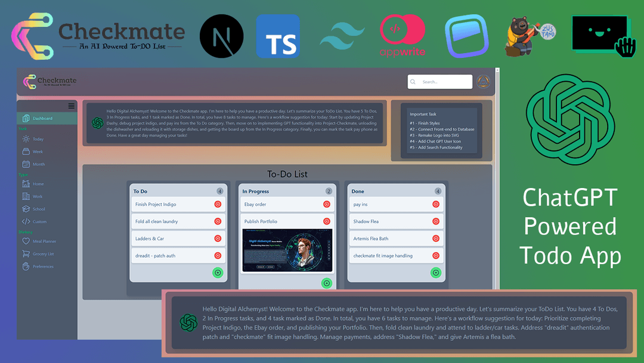Viewport: 644px width, 363px height.
Task: Click the To Do column count badge
Action: (219, 191)
